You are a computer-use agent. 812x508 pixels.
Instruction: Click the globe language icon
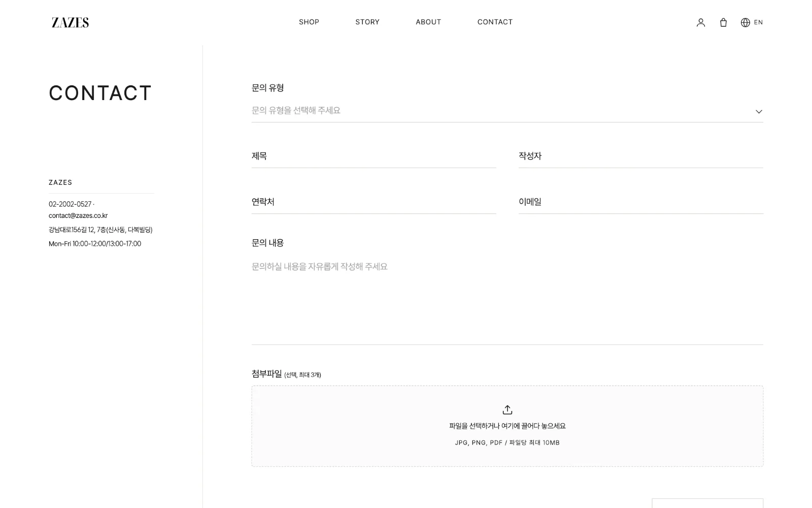point(745,22)
